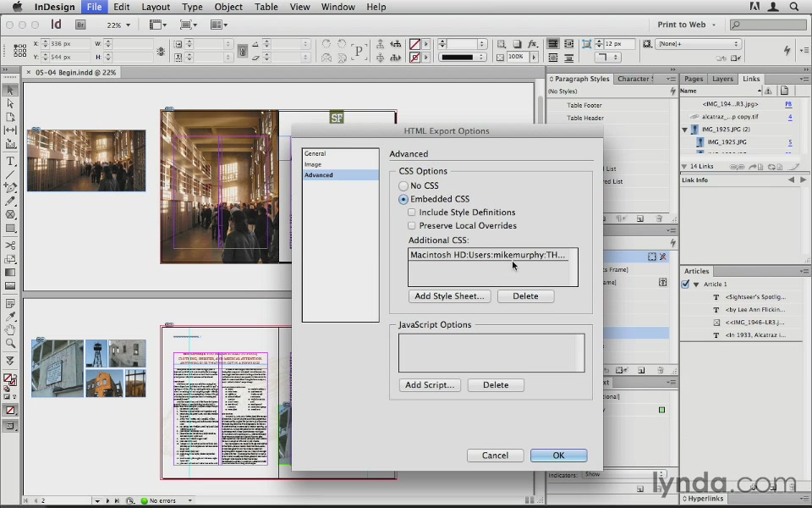The width and height of the screenshot is (812, 508).
Task: Select the Direct Selection tool
Action: (x=10, y=103)
